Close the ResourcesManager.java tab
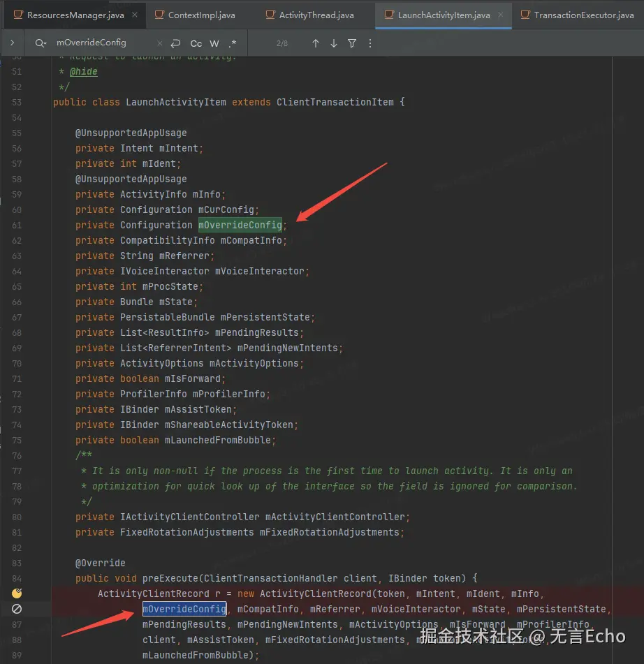 click(134, 15)
